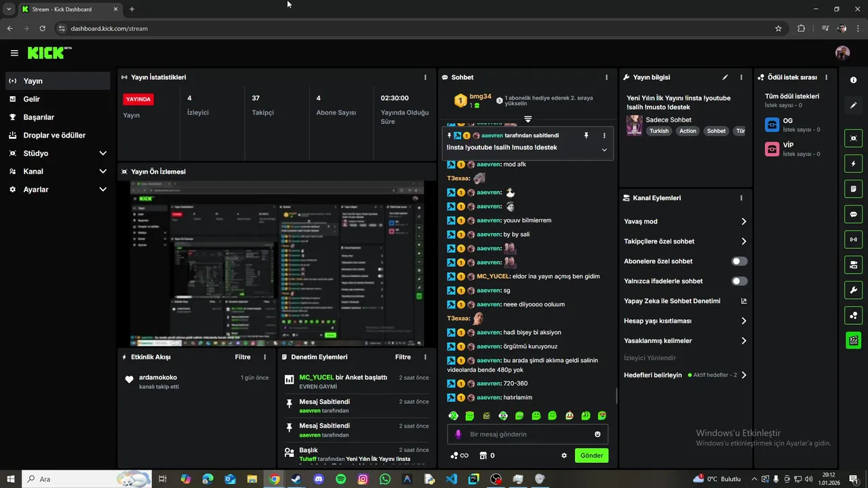Open Yapay Zeka ile Sohbet Denetimi external link
Image resolution: width=868 pixels, height=488 pixels.
coord(743,301)
